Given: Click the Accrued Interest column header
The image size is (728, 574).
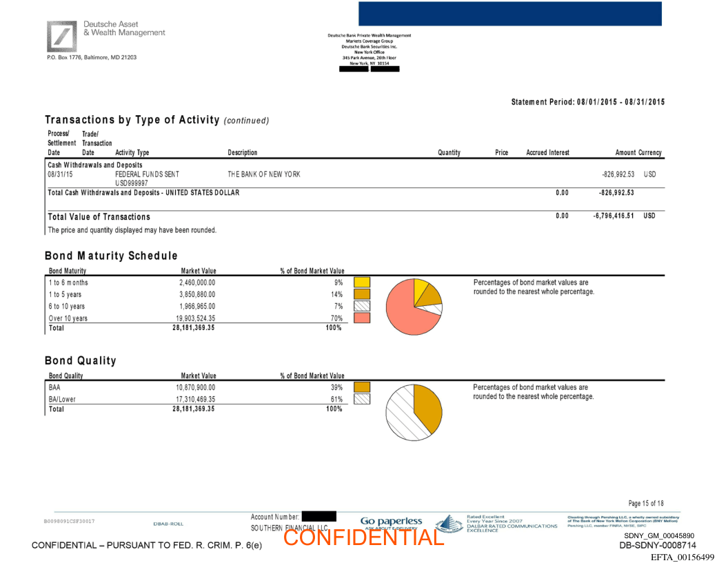Looking at the screenshot, I should [x=547, y=153].
